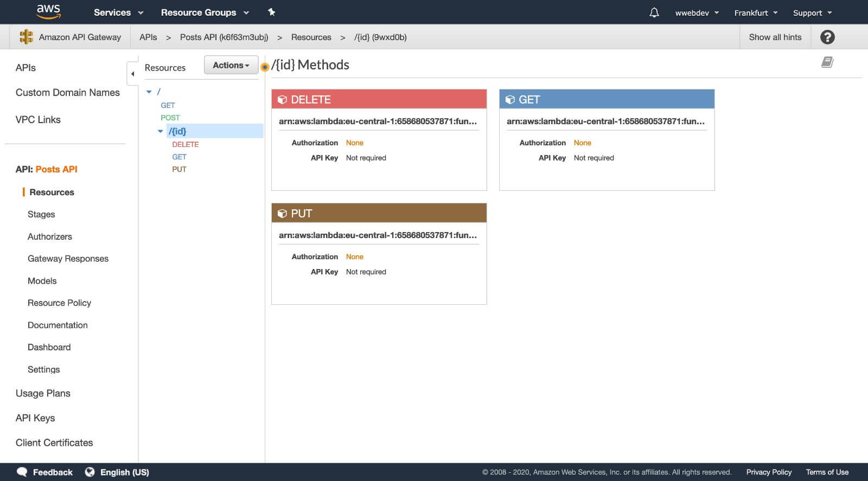Image resolution: width=868 pixels, height=481 pixels.
Task: Open APIs in the sidebar
Action: [x=25, y=68]
